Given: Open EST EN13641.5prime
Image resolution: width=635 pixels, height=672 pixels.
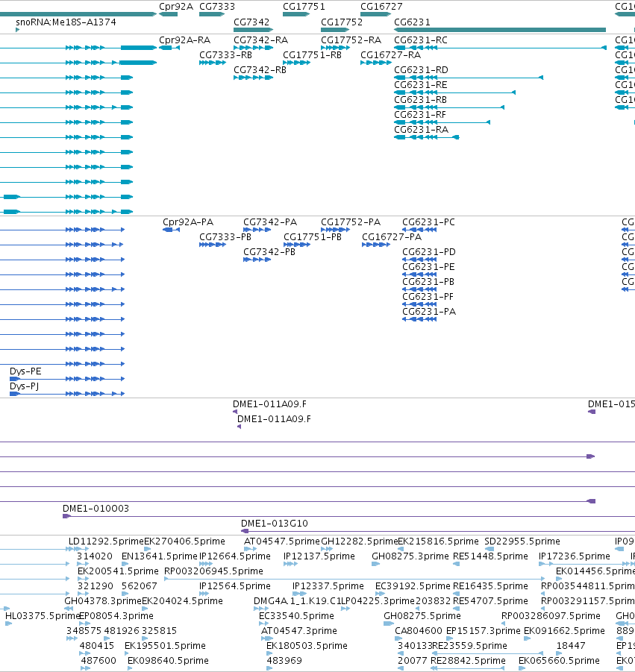Looking at the screenshot, I should pyautogui.click(x=160, y=556).
